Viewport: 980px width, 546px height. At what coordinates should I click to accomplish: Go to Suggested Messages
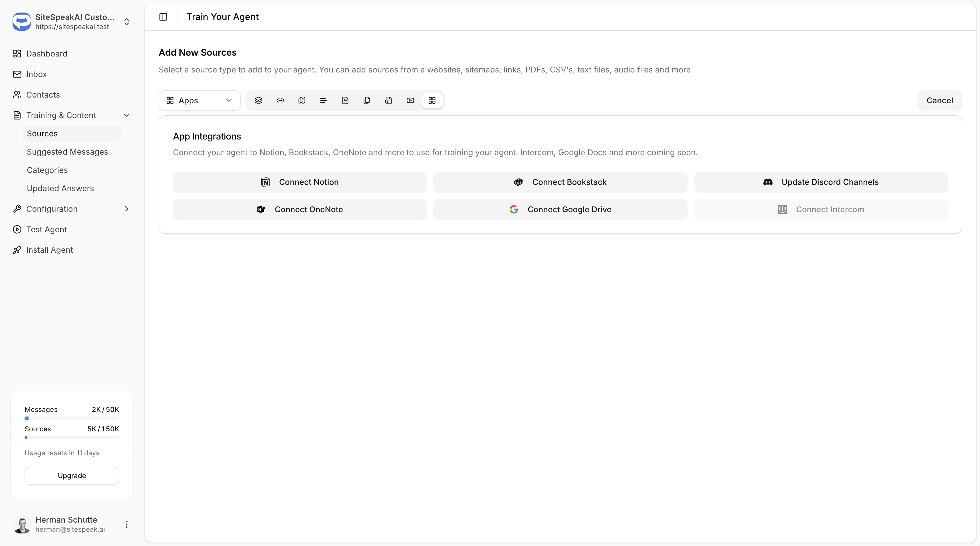67,152
